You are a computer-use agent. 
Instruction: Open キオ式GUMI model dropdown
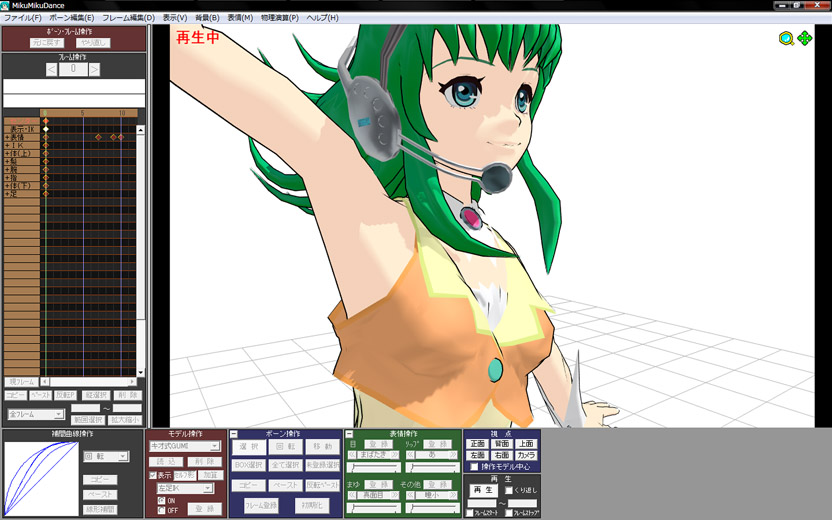pos(214,446)
